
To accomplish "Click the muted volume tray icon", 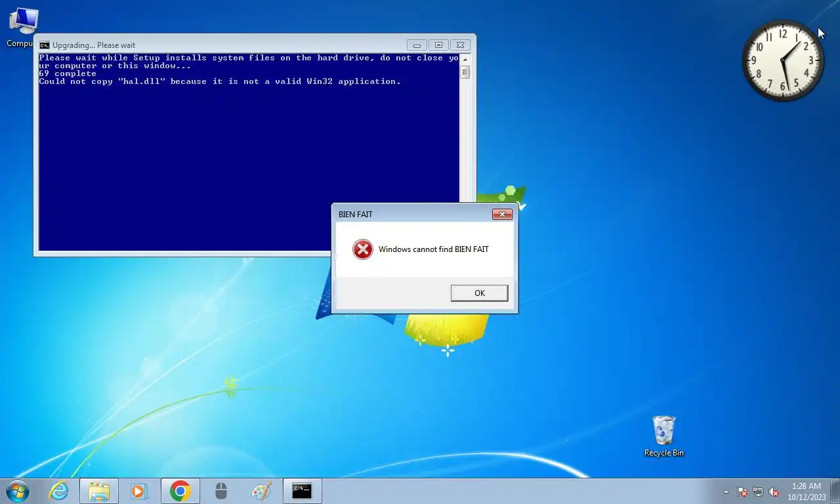I will (x=774, y=492).
